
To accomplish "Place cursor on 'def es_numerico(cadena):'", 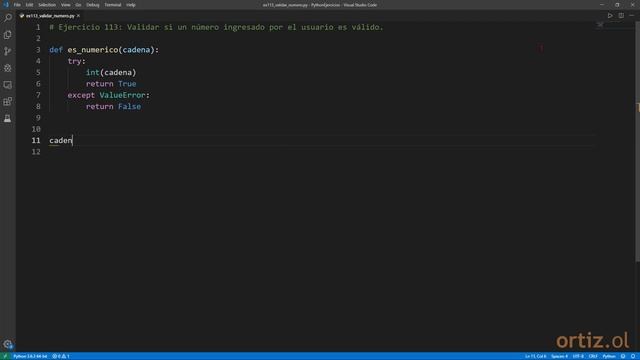I will click(104, 50).
